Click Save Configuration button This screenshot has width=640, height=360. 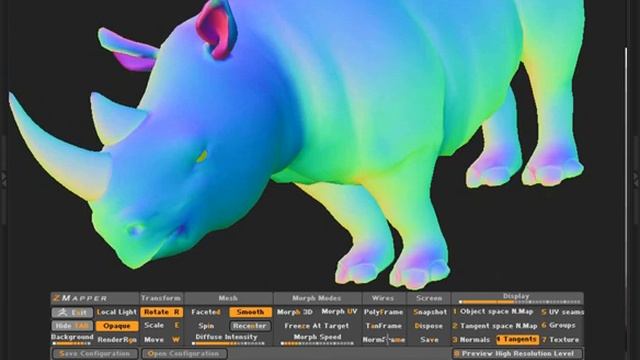tap(95, 354)
